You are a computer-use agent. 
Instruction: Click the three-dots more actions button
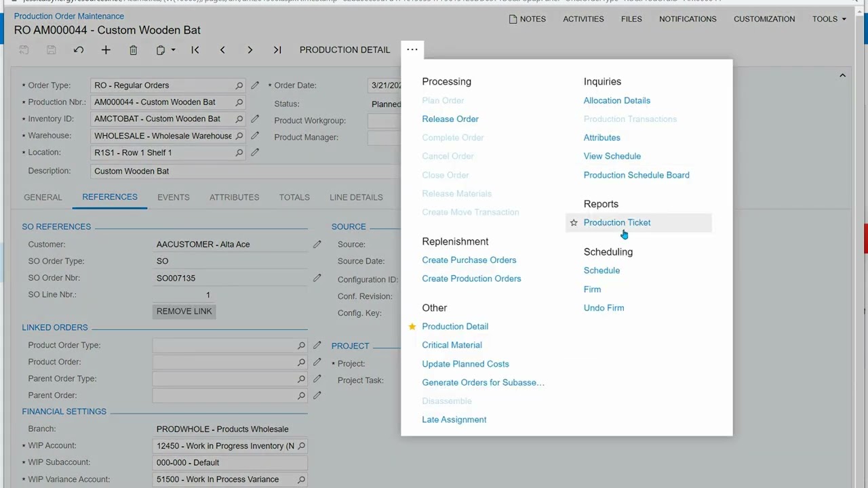[x=412, y=49]
